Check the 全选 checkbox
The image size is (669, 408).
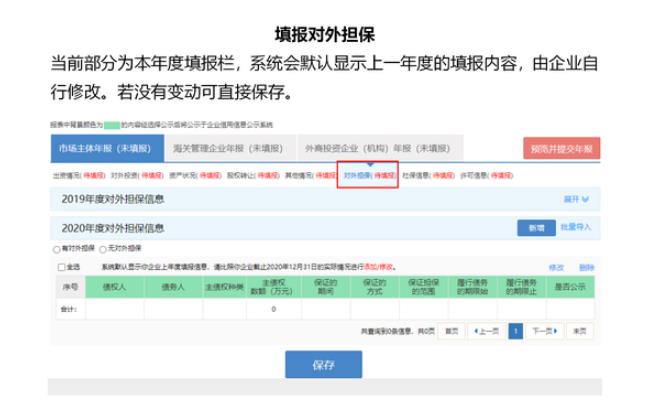[x=60, y=268]
